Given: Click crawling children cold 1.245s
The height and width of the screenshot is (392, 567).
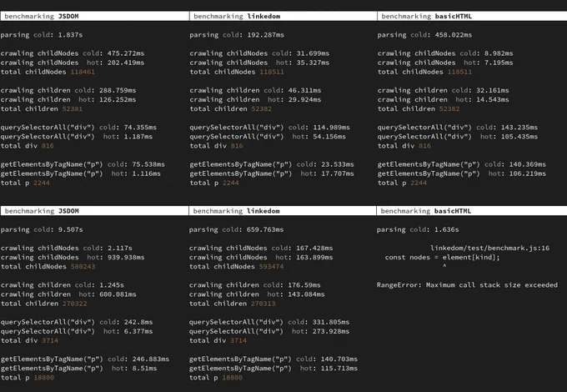Looking at the screenshot, I should (112, 285).
